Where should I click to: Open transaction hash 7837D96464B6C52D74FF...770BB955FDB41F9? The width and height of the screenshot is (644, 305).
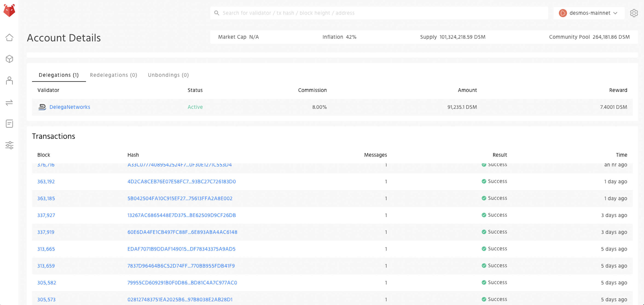pyautogui.click(x=181, y=266)
